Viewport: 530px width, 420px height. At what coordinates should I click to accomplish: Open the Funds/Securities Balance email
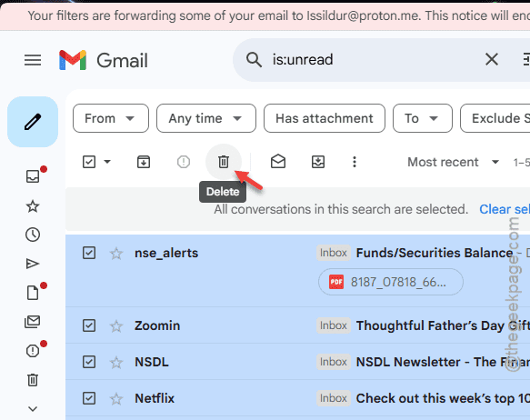[x=435, y=253]
